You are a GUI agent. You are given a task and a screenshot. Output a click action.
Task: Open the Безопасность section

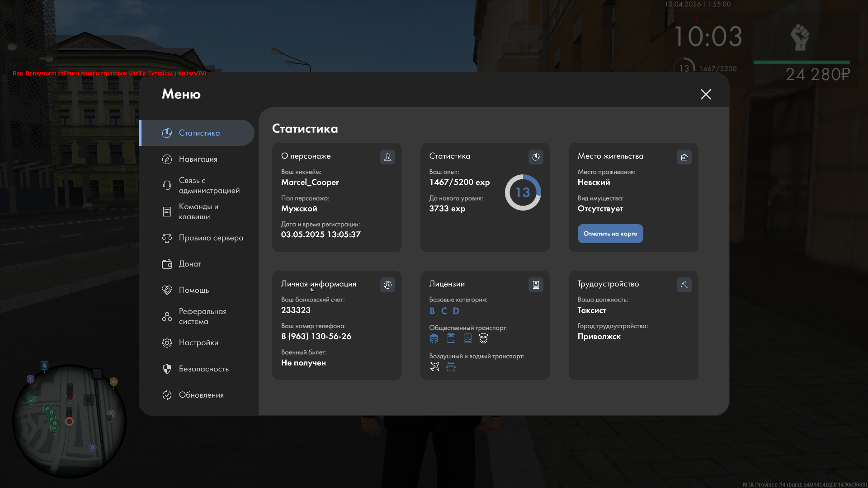[x=203, y=369]
